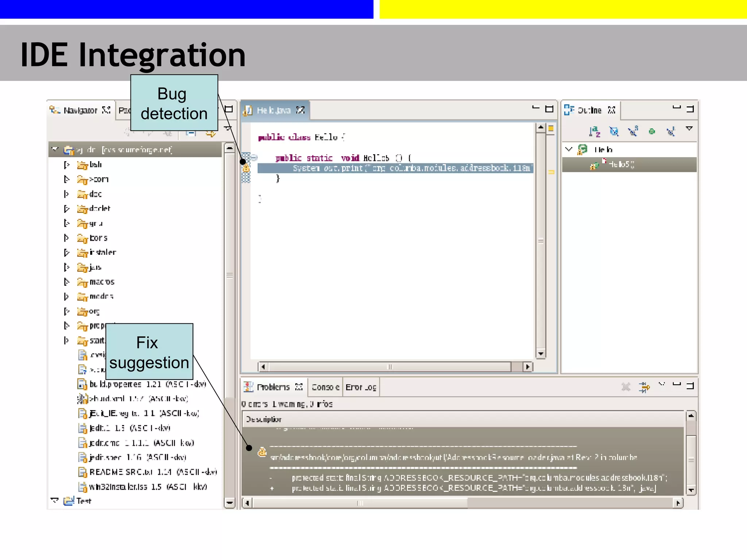Click the Hello class icon in Outline

(x=582, y=149)
